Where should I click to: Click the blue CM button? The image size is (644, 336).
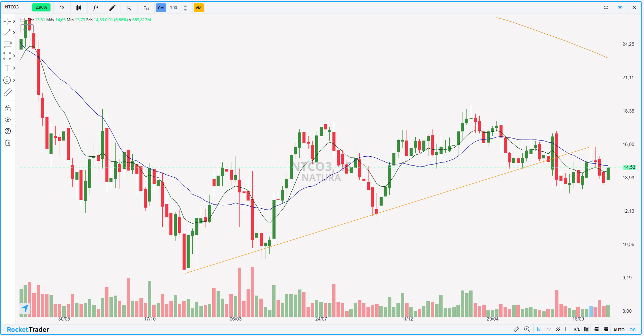[x=161, y=8]
